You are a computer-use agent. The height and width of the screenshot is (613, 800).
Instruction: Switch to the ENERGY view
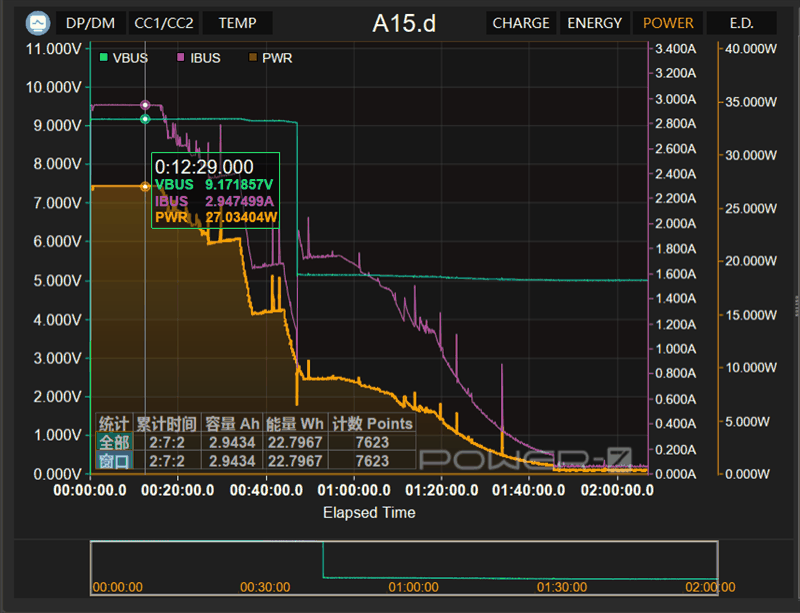(x=594, y=23)
